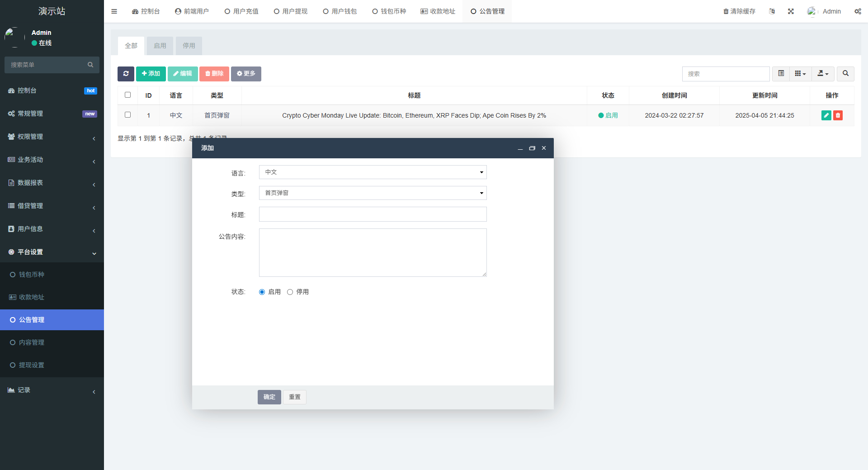Image resolution: width=868 pixels, height=470 pixels.
Task: Select the 停用 radio button in dialog
Action: (290, 292)
